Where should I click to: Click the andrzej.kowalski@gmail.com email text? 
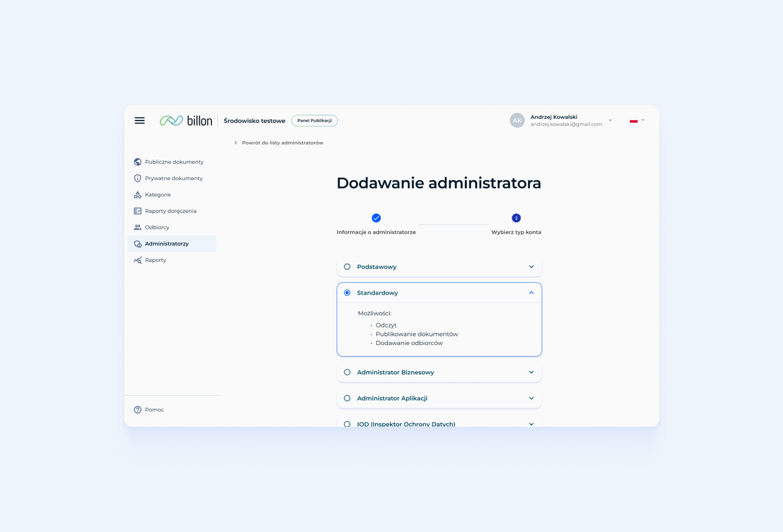pos(566,124)
